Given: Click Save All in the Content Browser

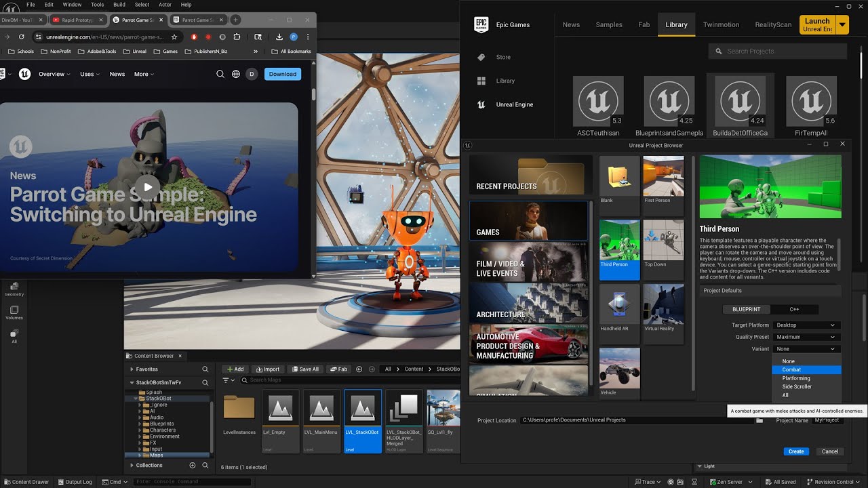Looking at the screenshot, I should [304, 369].
